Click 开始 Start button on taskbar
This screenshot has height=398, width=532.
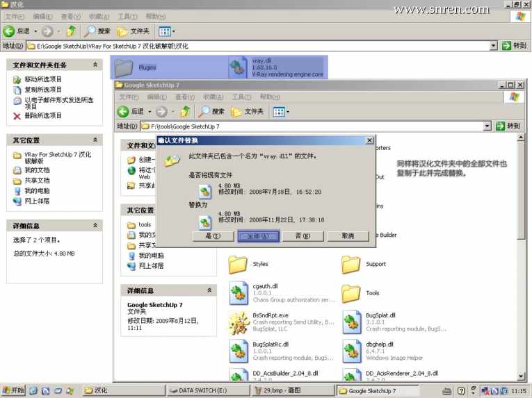pyautogui.click(x=13, y=390)
